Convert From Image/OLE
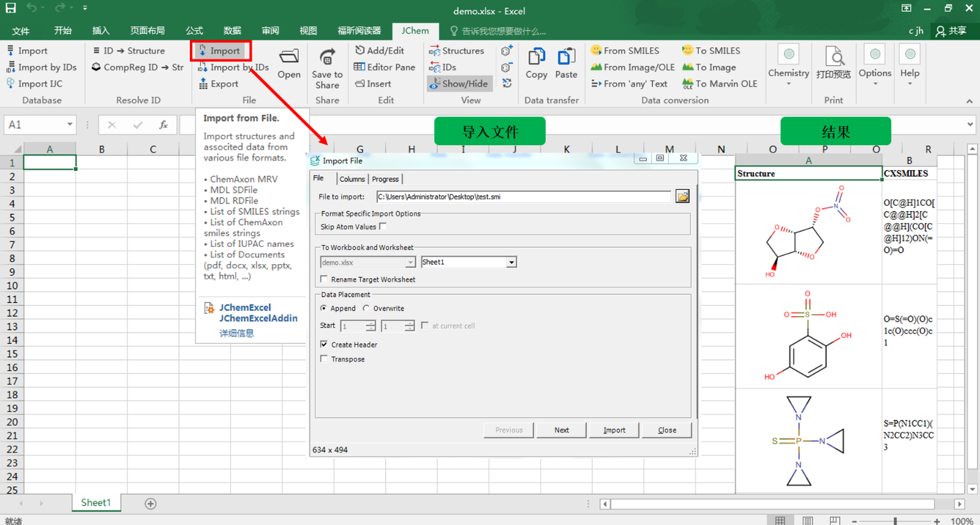This screenshot has height=525, width=980. tap(633, 67)
